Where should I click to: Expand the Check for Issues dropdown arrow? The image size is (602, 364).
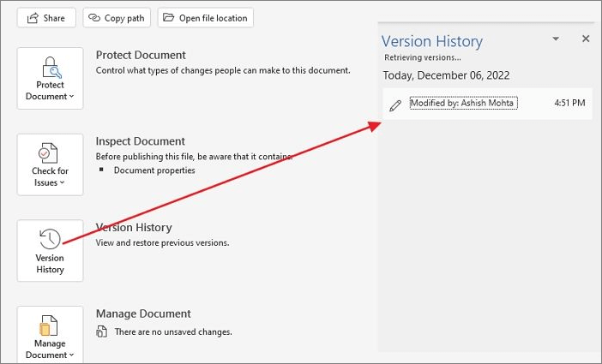click(62, 183)
